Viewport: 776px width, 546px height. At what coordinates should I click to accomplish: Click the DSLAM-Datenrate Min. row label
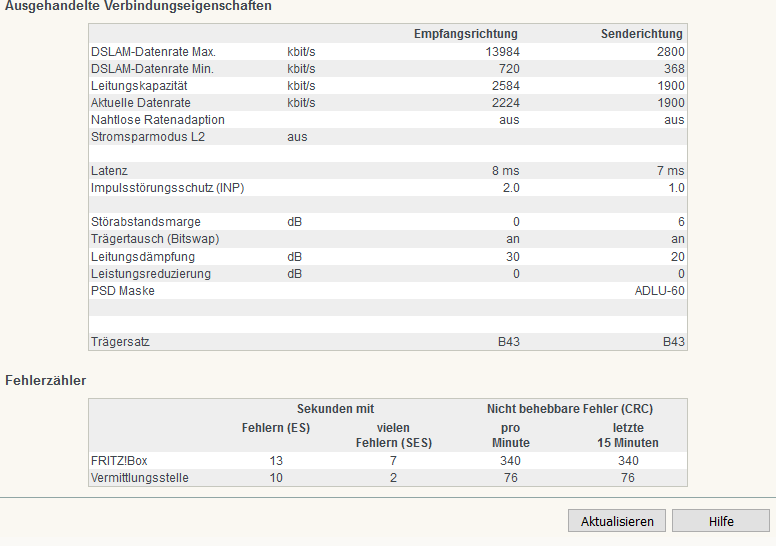coord(152,69)
